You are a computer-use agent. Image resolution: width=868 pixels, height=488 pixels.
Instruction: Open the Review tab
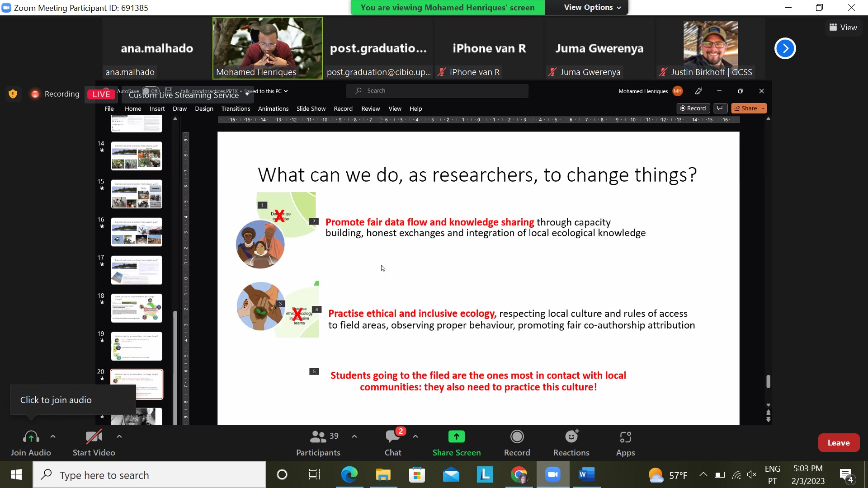pos(370,108)
